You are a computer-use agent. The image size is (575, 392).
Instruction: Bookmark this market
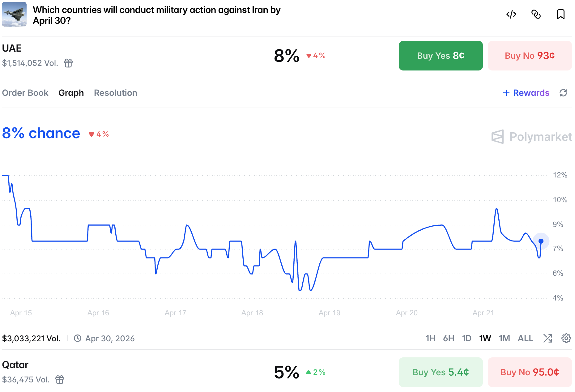pos(560,15)
